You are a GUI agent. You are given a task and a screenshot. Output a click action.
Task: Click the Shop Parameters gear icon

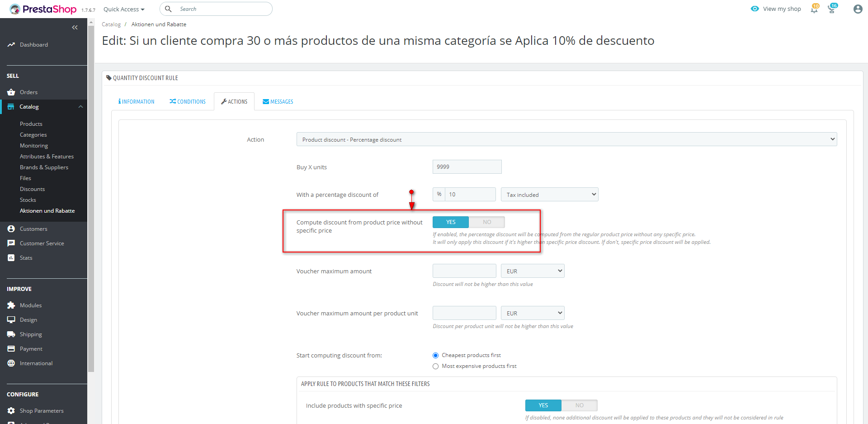tap(11, 411)
